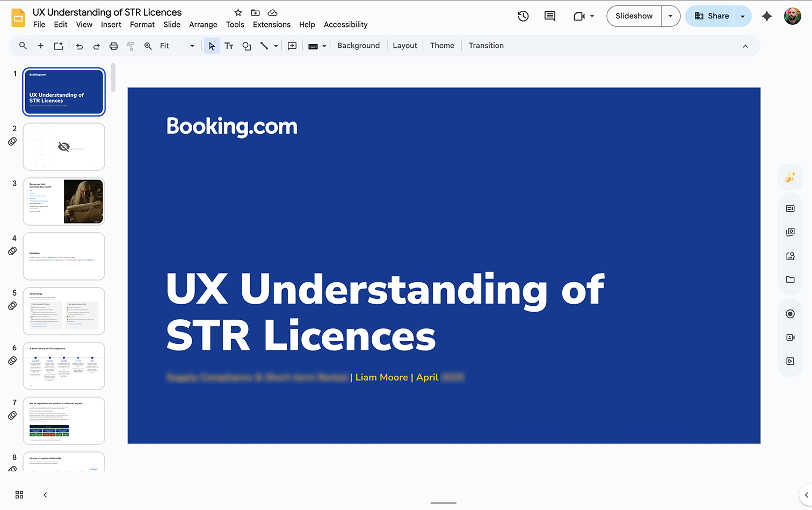Click the skipped-slide indicator on slide 2

(12, 141)
